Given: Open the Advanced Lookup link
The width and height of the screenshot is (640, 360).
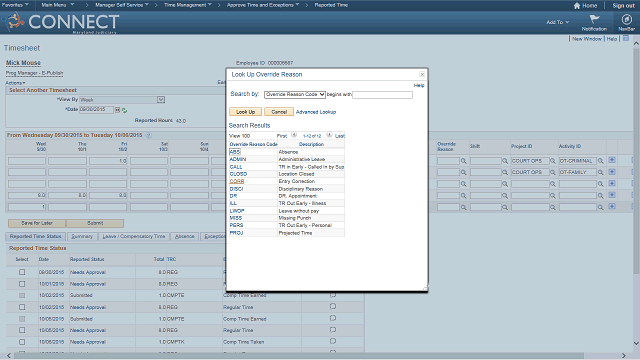Looking at the screenshot, I should tap(316, 112).
